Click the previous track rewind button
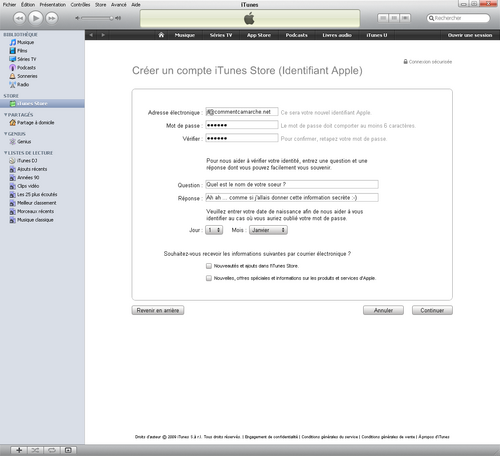500x456 pixels. point(19,18)
